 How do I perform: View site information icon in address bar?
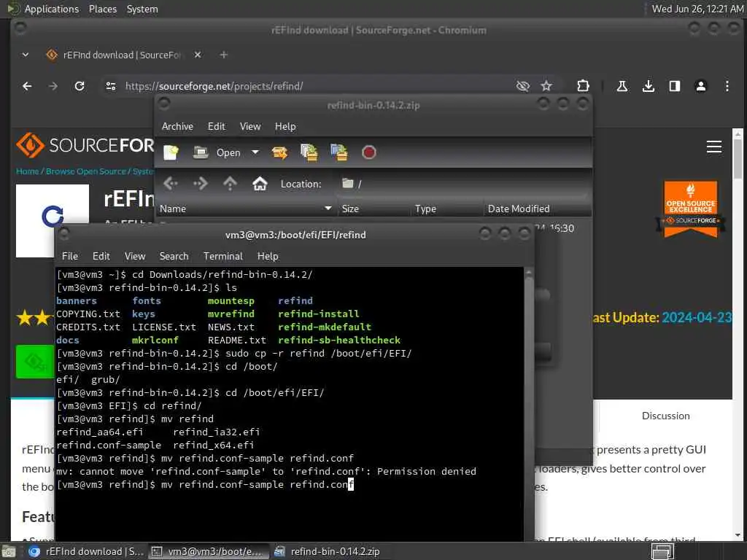point(111,86)
